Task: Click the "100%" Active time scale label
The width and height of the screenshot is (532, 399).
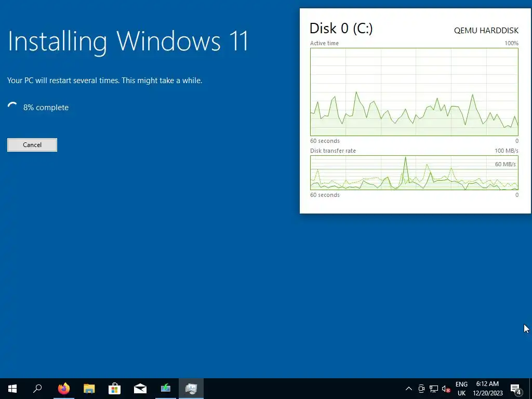Action: pyautogui.click(x=511, y=43)
